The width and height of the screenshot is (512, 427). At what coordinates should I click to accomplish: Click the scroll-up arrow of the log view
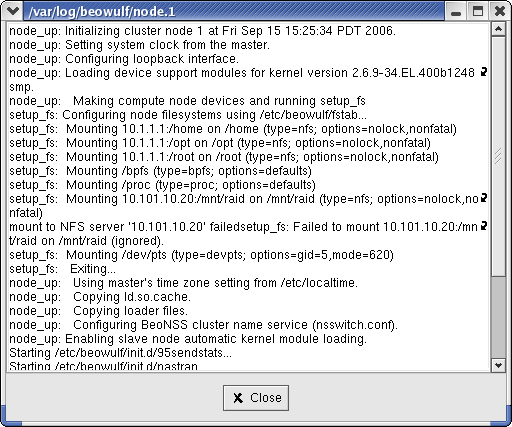[x=498, y=30]
